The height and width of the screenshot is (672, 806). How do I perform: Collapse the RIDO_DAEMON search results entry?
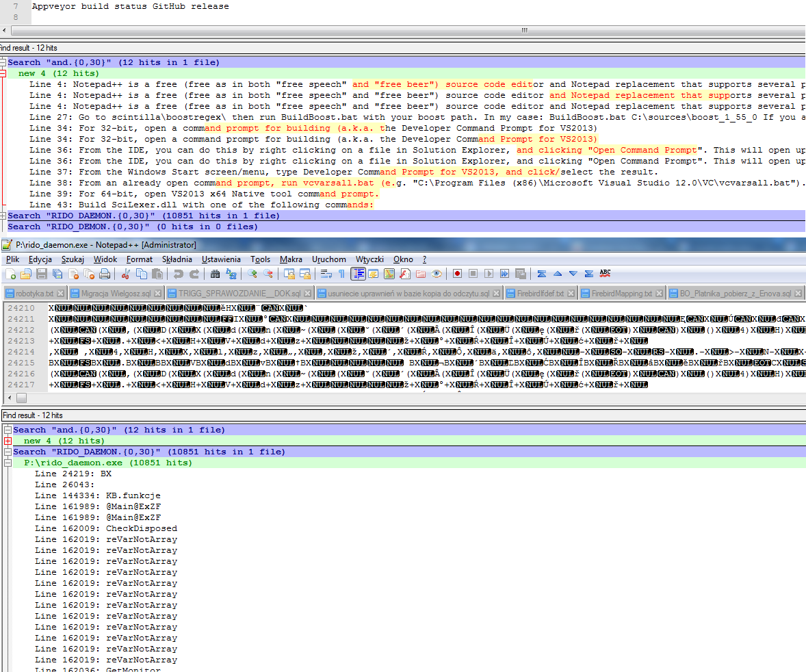[8, 451]
